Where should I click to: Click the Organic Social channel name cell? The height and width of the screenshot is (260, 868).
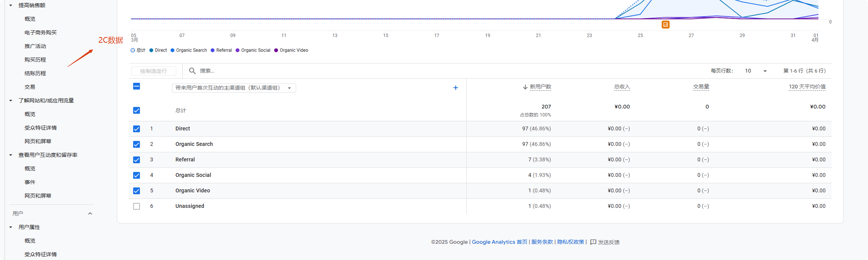(x=193, y=175)
